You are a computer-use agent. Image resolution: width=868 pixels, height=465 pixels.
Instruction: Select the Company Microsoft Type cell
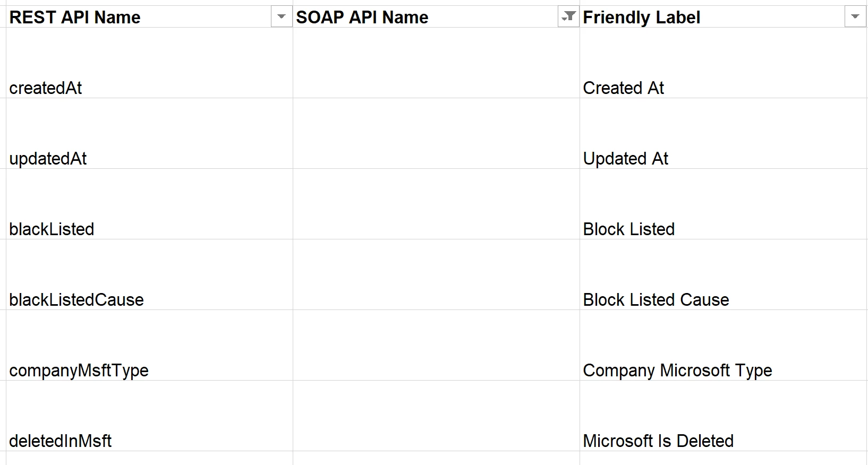[x=723, y=345]
